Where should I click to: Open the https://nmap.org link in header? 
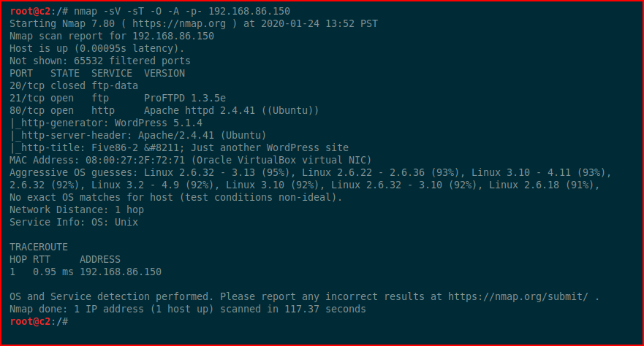pyautogui.click(x=178, y=24)
